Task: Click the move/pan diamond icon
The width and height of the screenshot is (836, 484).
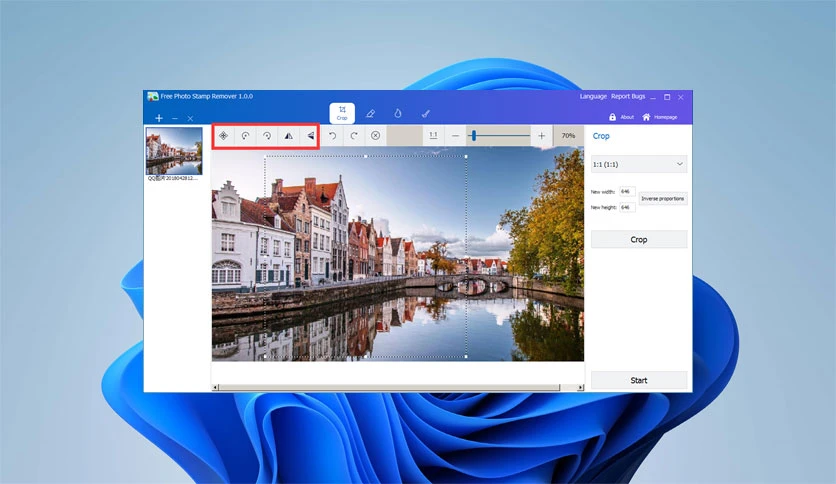Action: click(223, 136)
